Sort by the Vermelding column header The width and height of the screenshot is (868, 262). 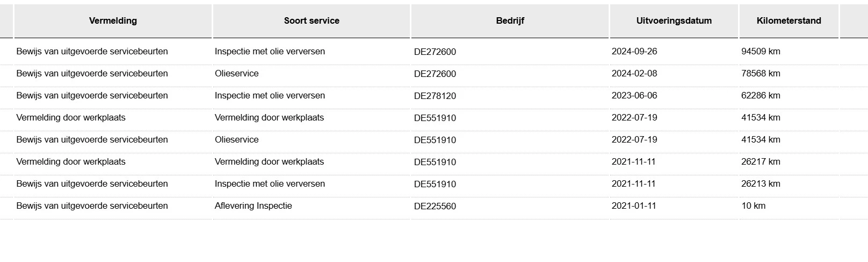point(113,21)
